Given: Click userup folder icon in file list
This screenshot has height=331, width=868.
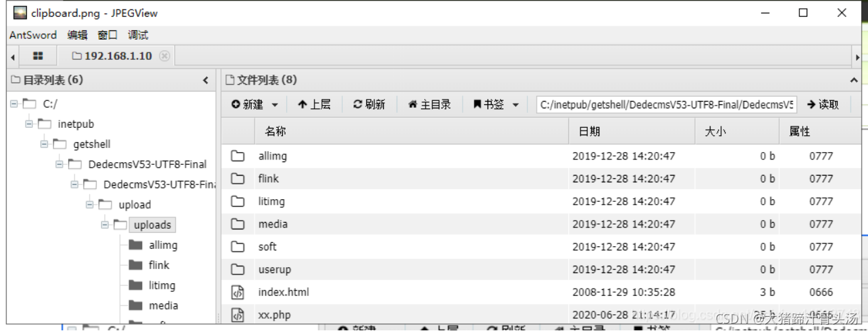Looking at the screenshot, I should [238, 269].
